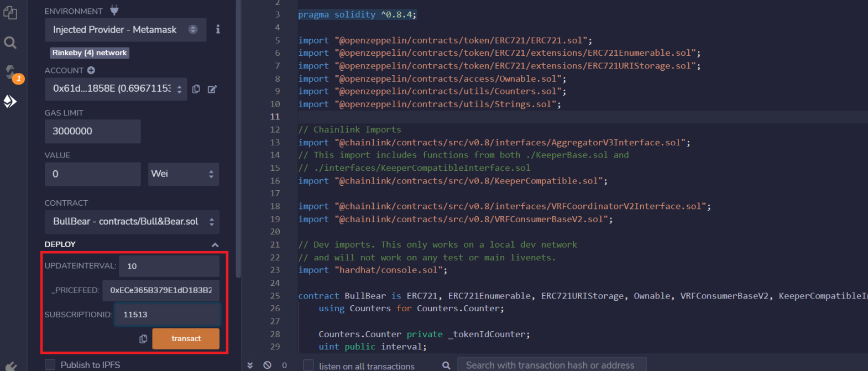Click the plus icon next to ACCOUNT
Viewport: 868px width, 371px height.
(x=91, y=70)
